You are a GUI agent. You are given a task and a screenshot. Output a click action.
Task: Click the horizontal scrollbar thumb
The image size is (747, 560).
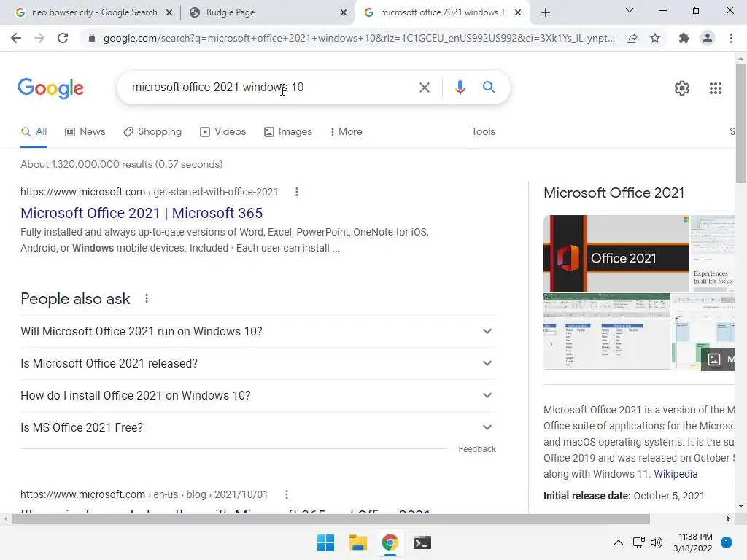[331, 518]
